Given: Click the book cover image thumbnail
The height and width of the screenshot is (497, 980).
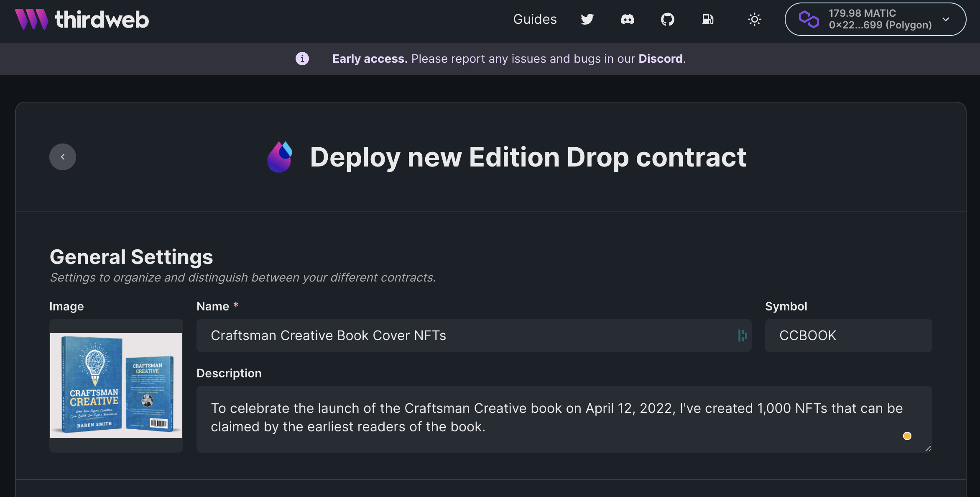Looking at the screenshot, I should 116,385.
